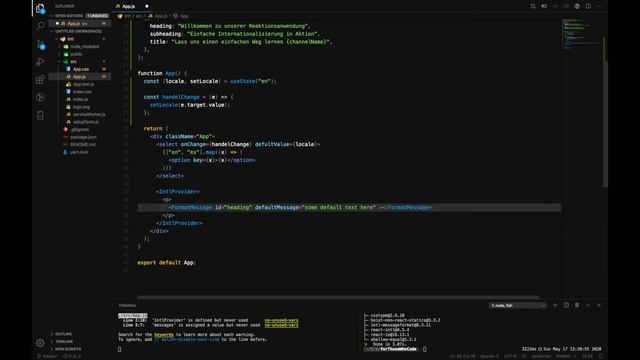Click first no-unused-vars link in terminal

pos(281,320)
